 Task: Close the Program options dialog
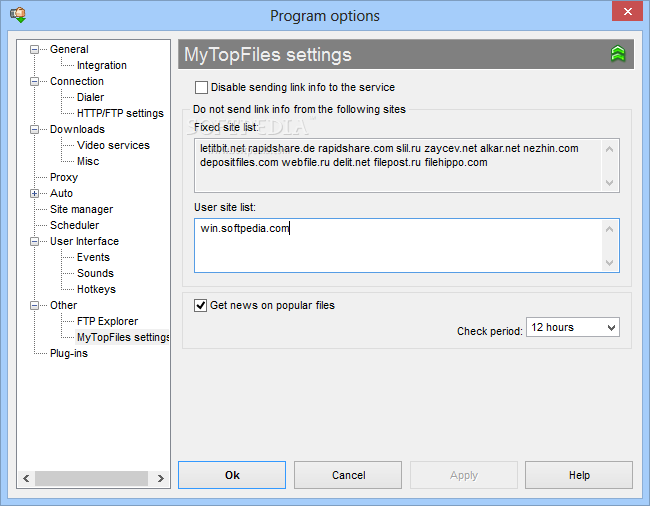(628, 11)
